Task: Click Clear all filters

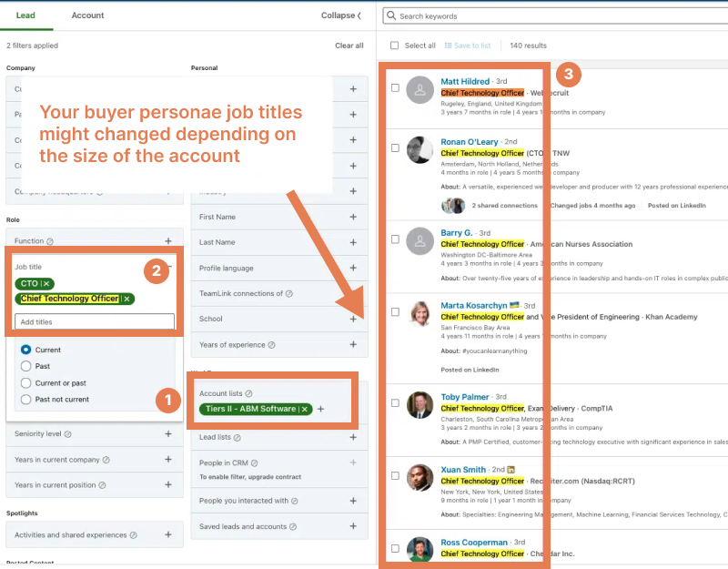Action: point(349,46)
